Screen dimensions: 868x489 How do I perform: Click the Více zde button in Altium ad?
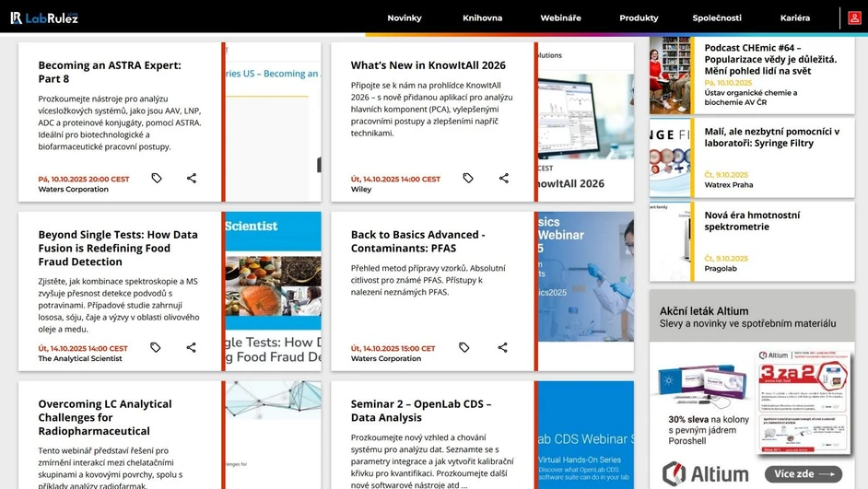coord(803,474)
